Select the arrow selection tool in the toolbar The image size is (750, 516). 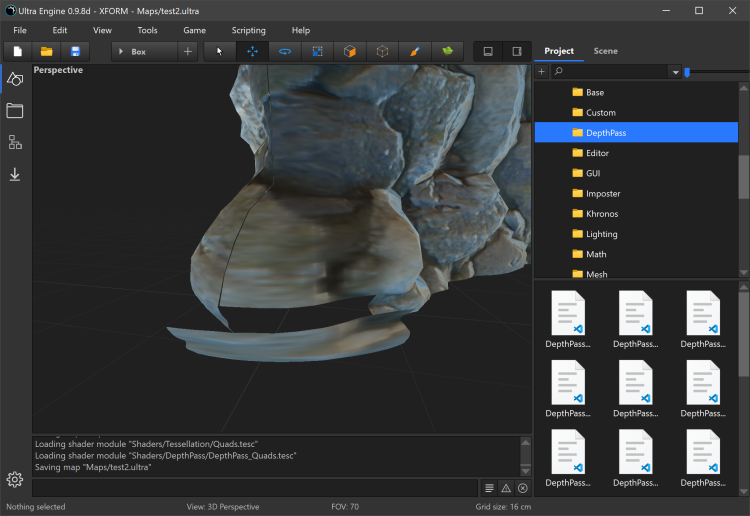click(220, 51)
